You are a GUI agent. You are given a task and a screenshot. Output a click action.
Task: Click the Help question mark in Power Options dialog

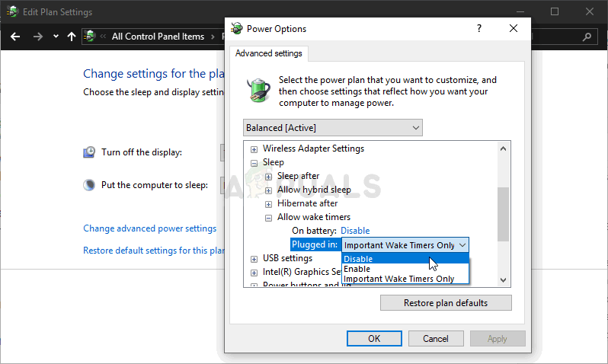[479, 28]
